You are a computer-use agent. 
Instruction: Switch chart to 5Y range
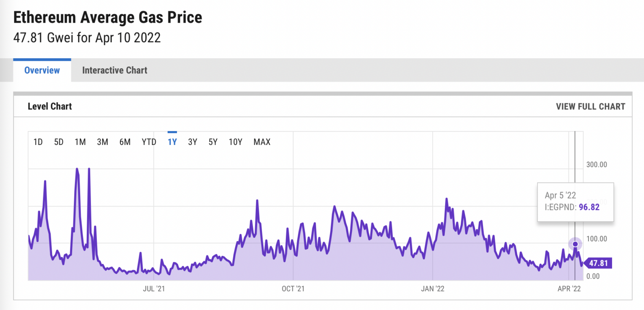[213, 142]
